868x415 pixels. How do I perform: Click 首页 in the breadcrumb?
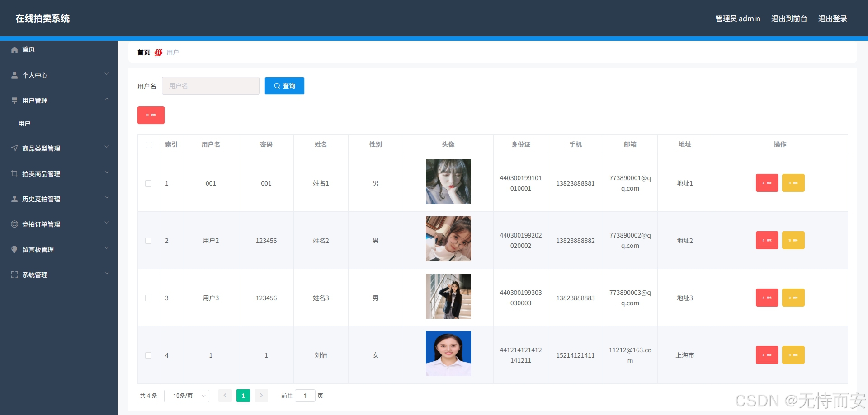pos(144,52)
